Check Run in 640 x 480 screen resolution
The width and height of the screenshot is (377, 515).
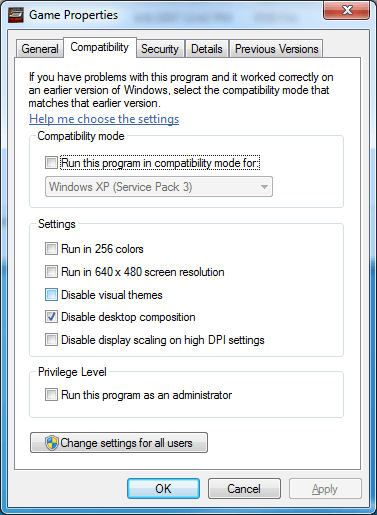point(51,272)
